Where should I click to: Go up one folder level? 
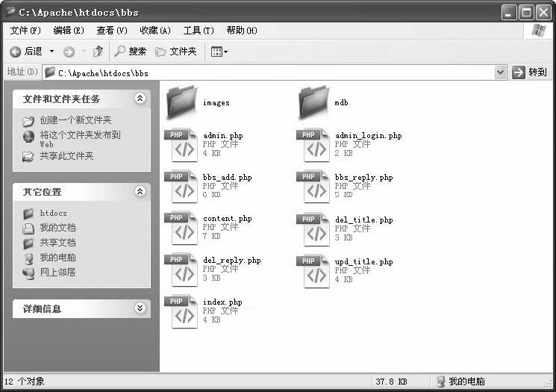(99, 52)
